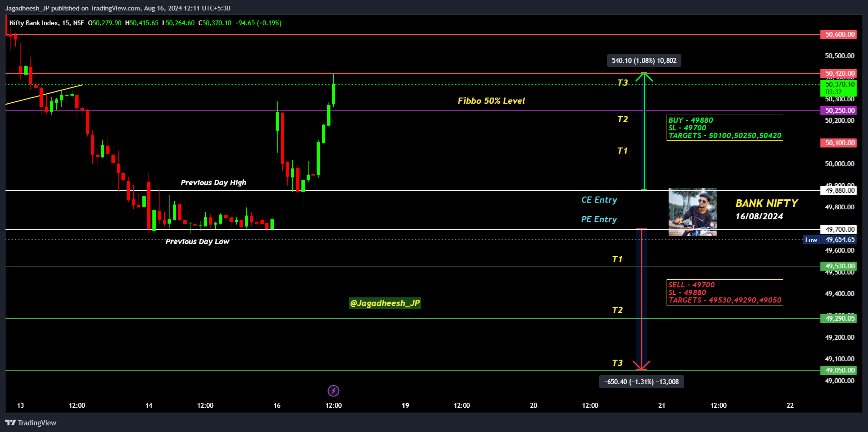Click the TradingView logo at bottom left
The image size is (868, 432).
pyautogui.click(x=31, y=423)
